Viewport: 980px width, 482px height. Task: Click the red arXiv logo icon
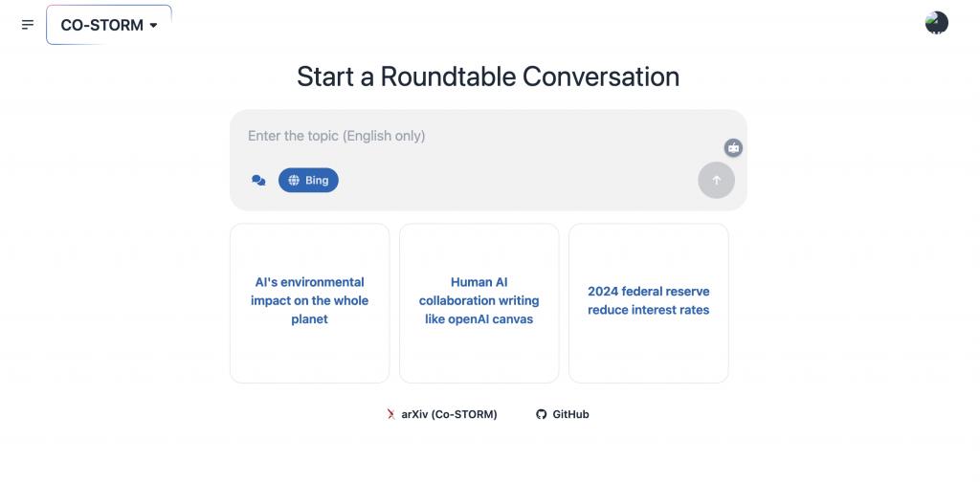(x=390, y=414)
